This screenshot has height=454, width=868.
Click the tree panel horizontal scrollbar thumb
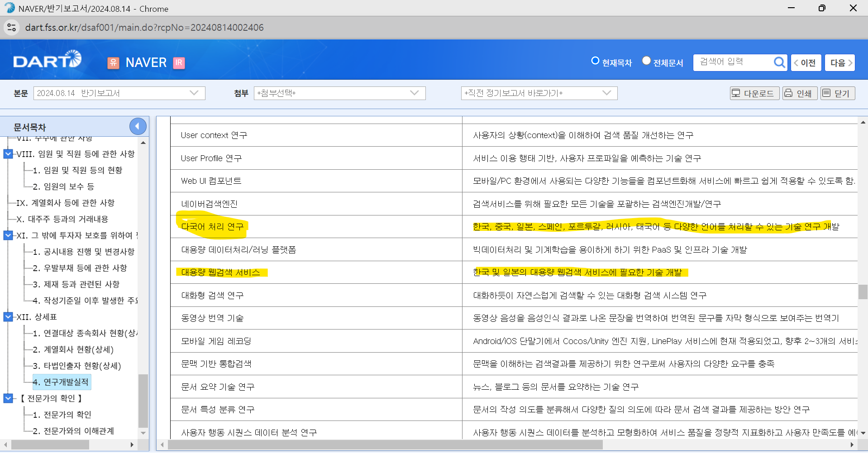[50, 445]
